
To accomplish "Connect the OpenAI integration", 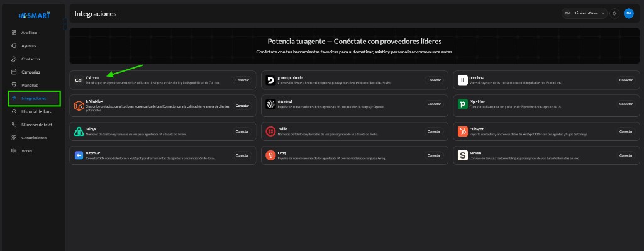I will coord(434,104).
